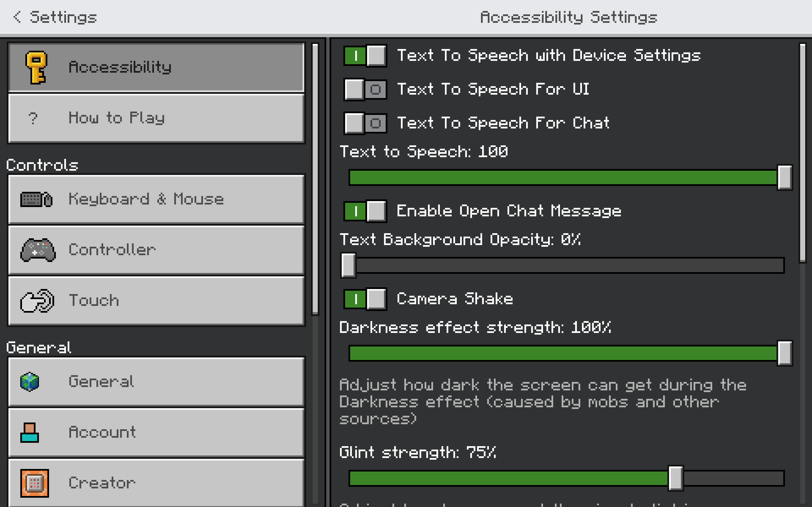This screenshot has height=507, width=812.
Task: Click the Account player icon
Action: click(30, 433)
